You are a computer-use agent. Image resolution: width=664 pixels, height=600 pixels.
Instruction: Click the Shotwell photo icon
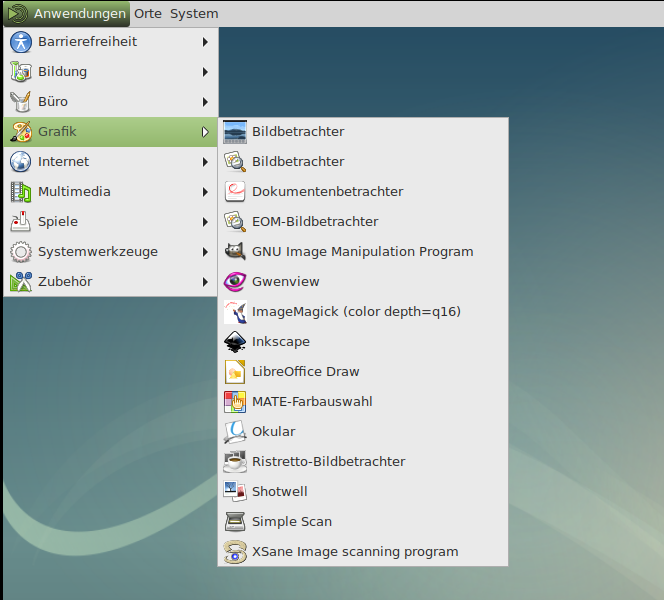tap(235, 492)
